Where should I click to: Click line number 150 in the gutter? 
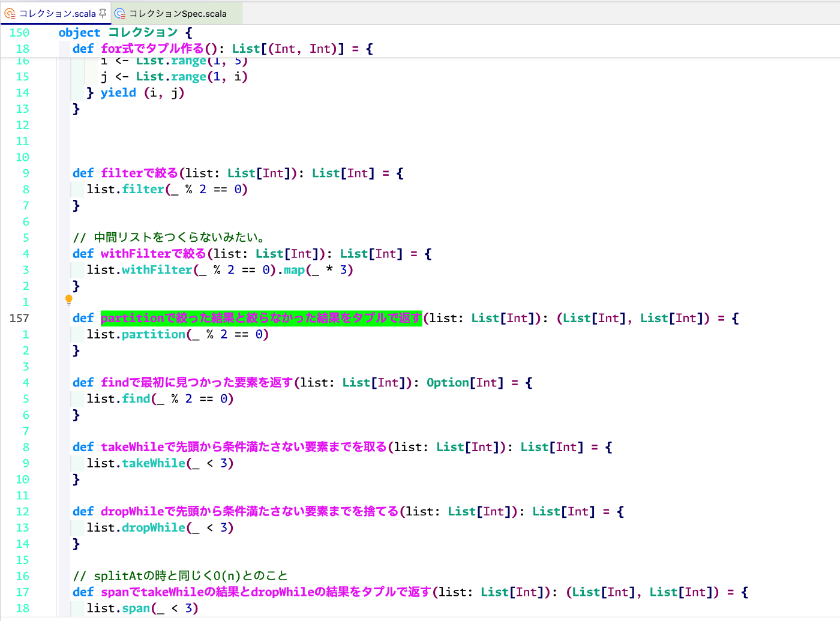pos(19,32)
